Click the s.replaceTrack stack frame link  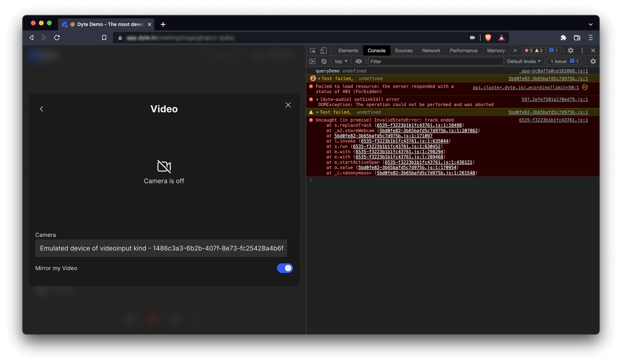pos(419,125)
